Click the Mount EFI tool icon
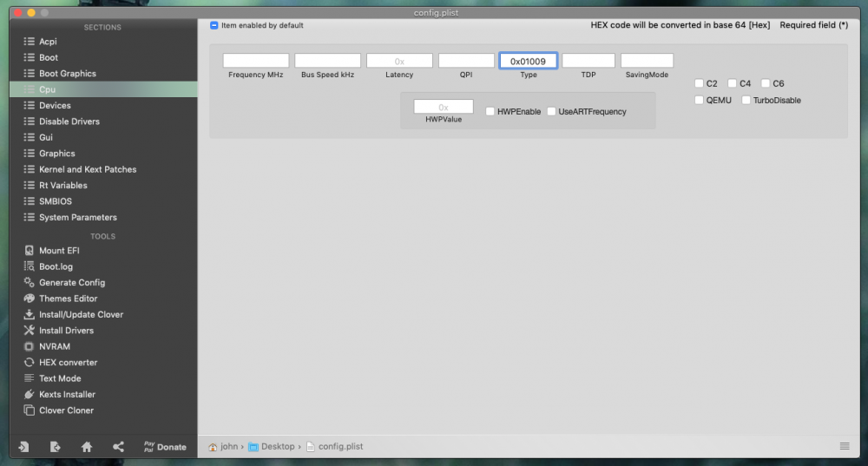The image size is (868, 466). coord(29,251)
